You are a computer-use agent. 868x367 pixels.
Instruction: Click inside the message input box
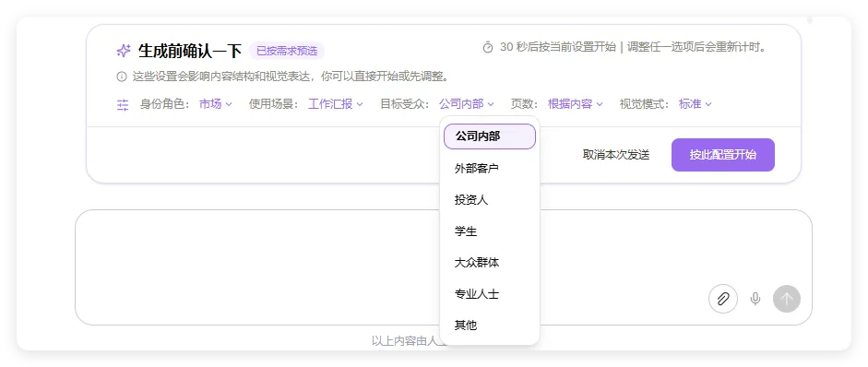(444, 267)
